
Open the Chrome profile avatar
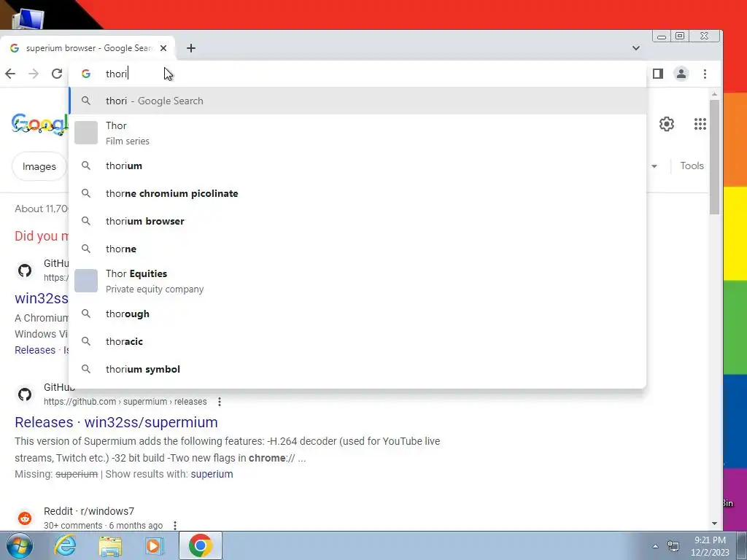(x=681, y=74)
